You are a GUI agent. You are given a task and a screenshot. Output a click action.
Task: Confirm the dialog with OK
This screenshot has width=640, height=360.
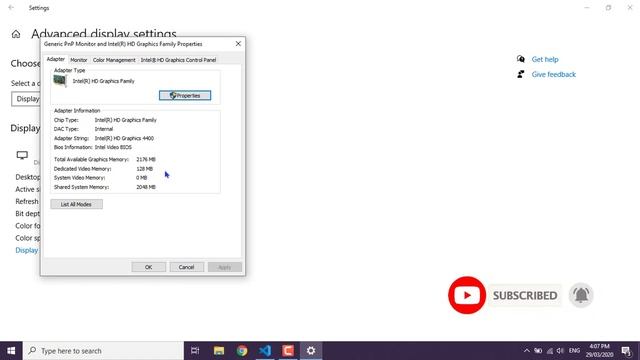[x=149, y=267]
